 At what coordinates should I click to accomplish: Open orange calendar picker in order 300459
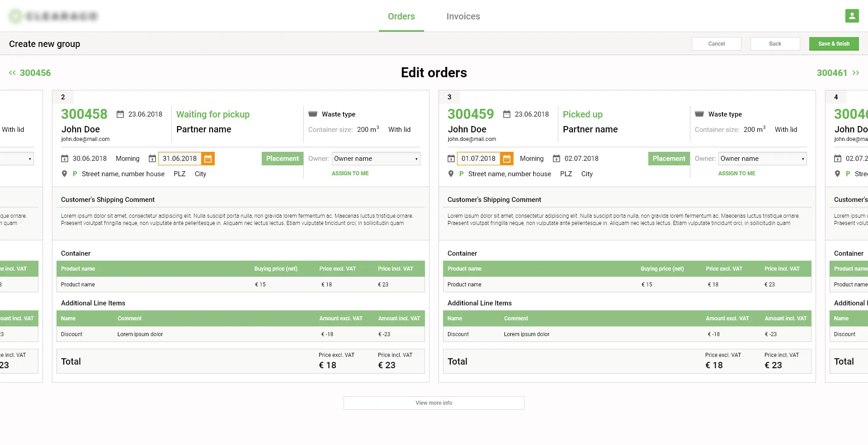click(x=507, y=159)
